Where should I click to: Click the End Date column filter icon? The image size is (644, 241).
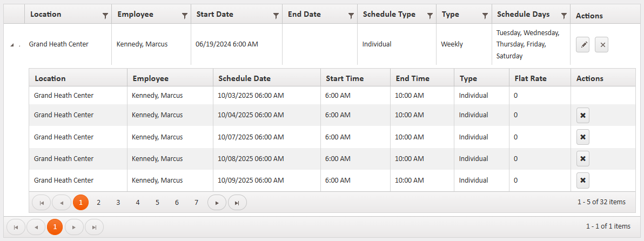351,16
